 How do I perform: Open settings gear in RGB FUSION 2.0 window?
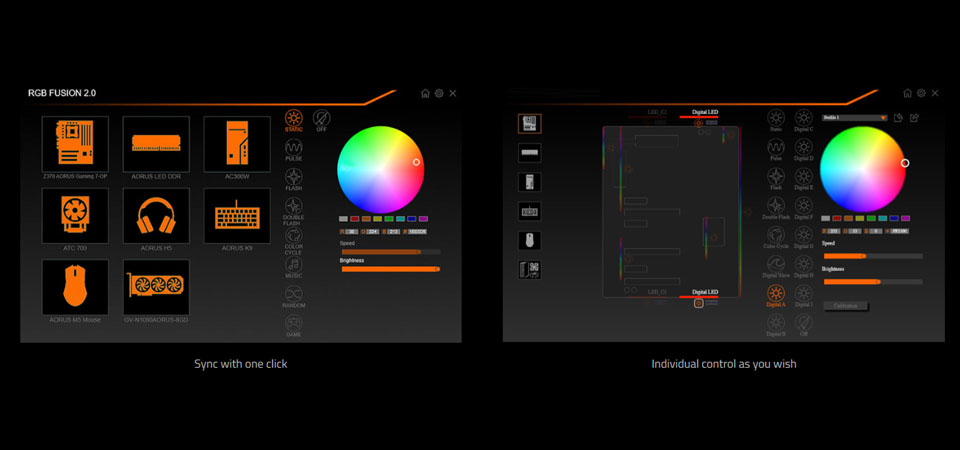click(x=439, y=93)
